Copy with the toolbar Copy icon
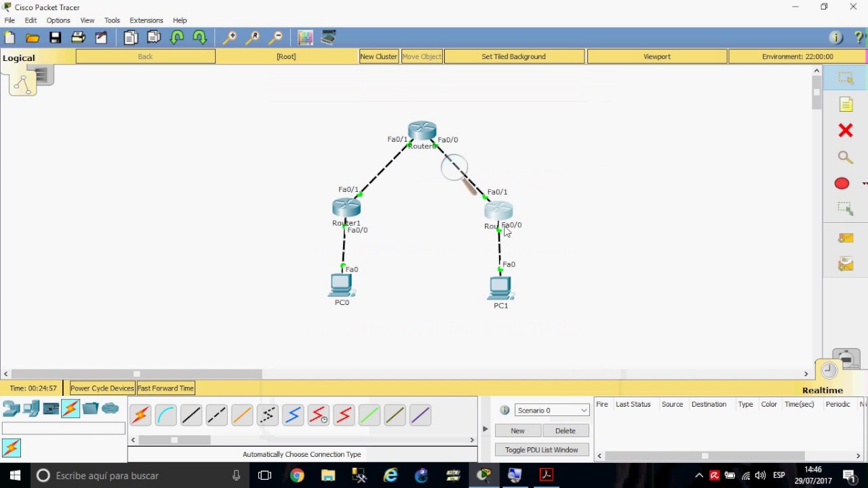This screenshot has width=868, height=488. (131, 38)
